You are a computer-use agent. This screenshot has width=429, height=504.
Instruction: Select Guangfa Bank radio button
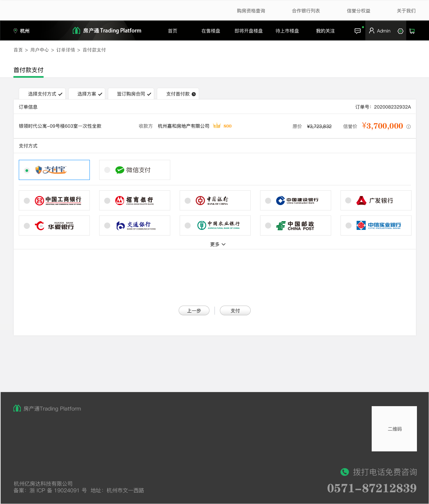(x=348, y=200)
